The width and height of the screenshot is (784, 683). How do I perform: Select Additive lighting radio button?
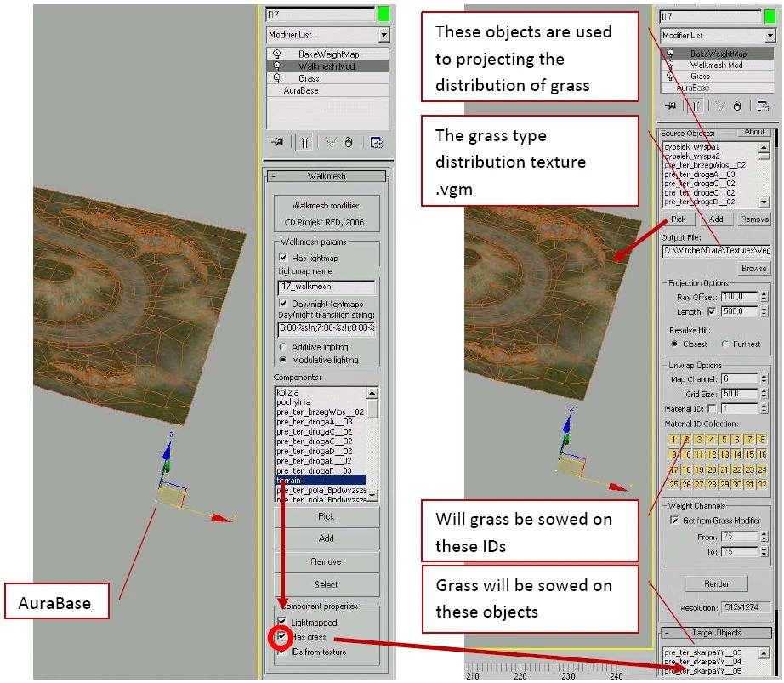click(x=283, y=346)
